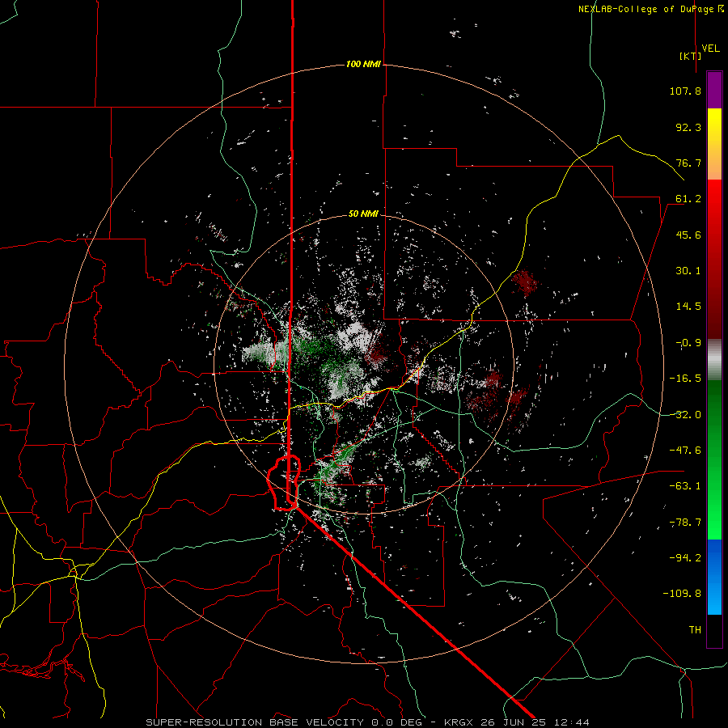Click the [KT] units label

point(691,56)
